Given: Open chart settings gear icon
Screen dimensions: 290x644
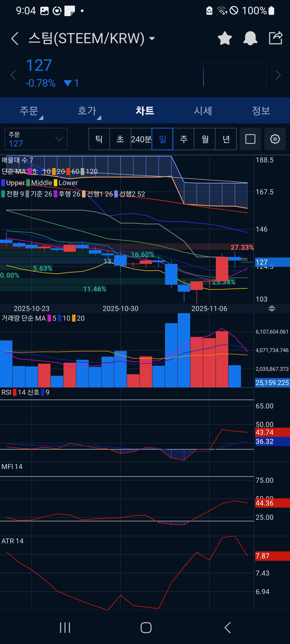Looking at the screenshot, I should tap(275, 139).
